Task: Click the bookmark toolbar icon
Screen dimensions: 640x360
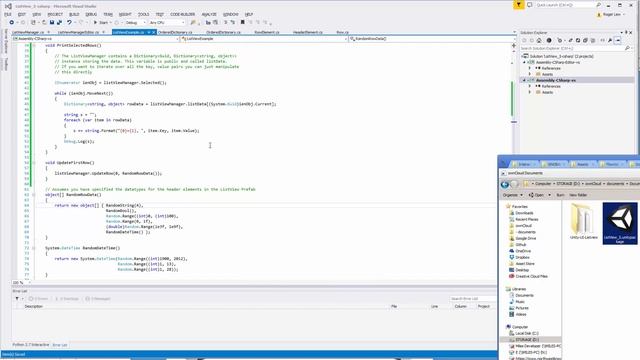Action: pos(242,22)
